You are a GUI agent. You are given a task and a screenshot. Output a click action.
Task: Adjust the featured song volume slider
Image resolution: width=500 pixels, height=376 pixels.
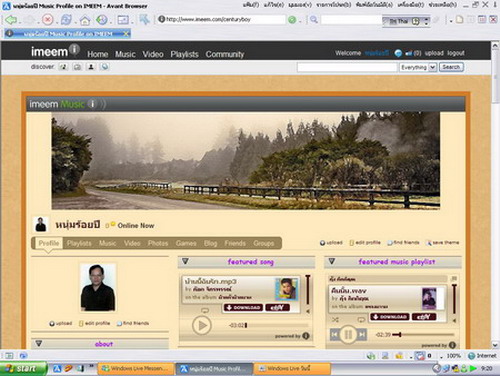pyautogui.click(x=308, y=289)
